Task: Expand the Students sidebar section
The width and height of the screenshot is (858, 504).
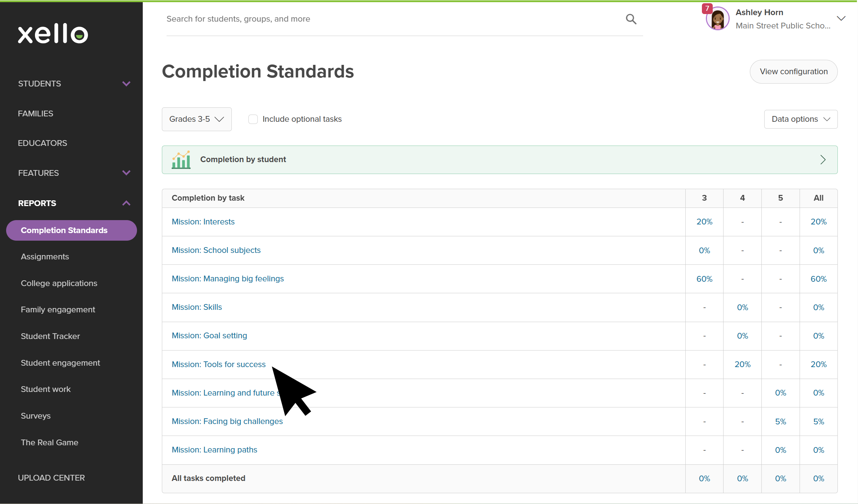Action: tap(126, 84)
